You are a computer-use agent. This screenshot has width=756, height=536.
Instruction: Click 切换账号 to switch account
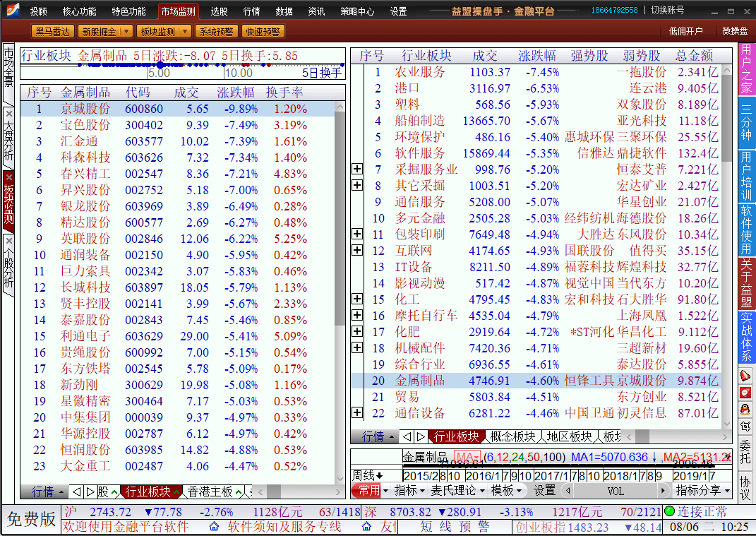pos(667,10)
